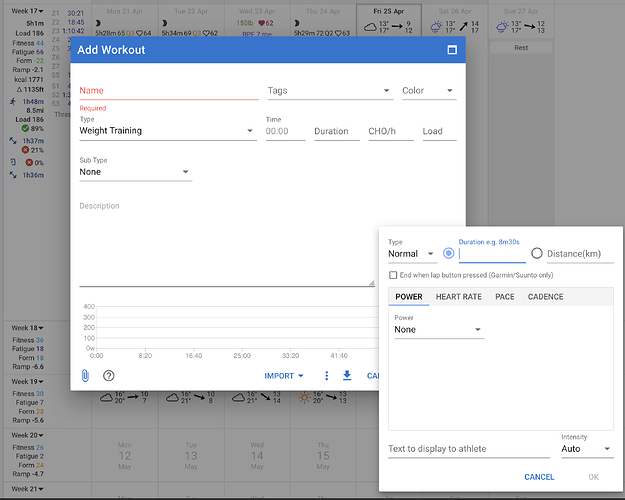Click the sleep moon icon on Mon 21 Apr
The image size is (625, 500).
(98, 23)
